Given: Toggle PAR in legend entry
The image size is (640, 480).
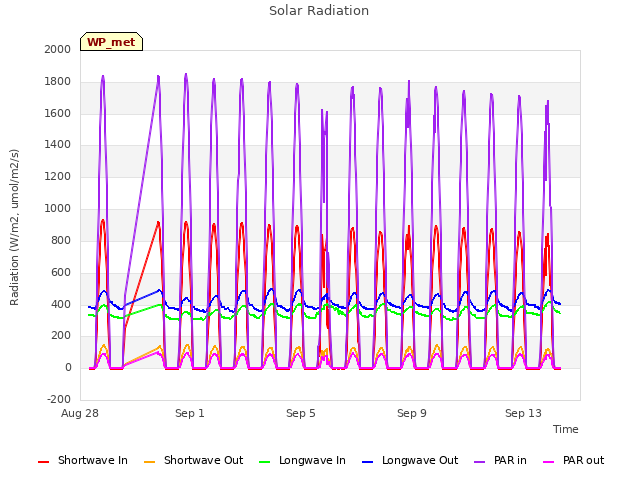Looking at the screenshot, I should 500,460.
